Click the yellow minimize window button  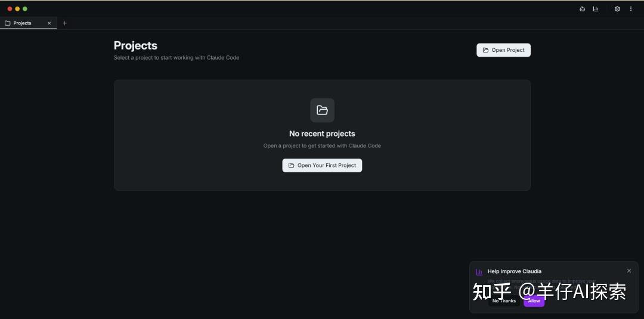point(17,8)
